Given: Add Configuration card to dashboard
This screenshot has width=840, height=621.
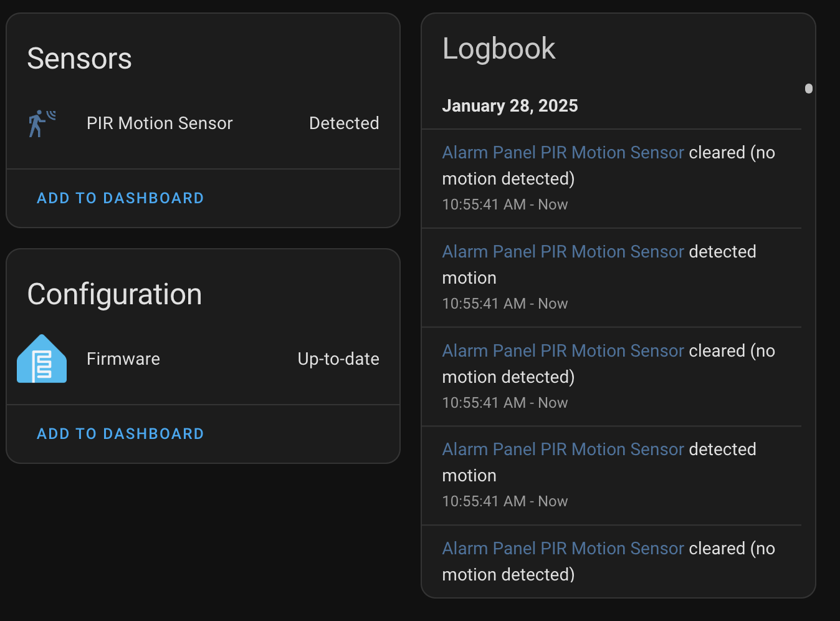Looking at the screenshot, I should [120, 434].
